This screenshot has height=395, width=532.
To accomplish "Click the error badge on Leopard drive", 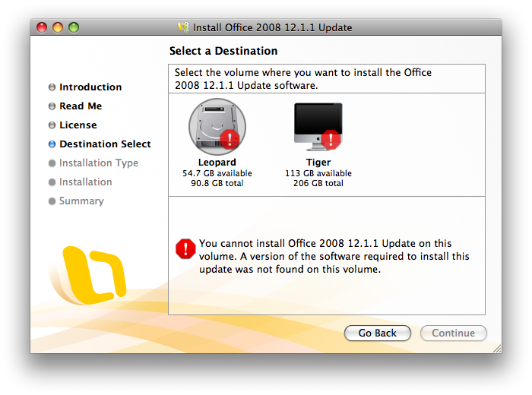I will point(230,139).
